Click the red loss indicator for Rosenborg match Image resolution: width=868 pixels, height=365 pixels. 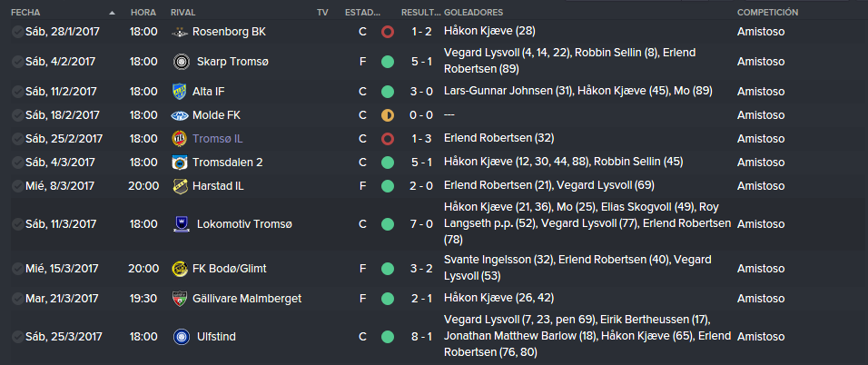tap(388, 32)
